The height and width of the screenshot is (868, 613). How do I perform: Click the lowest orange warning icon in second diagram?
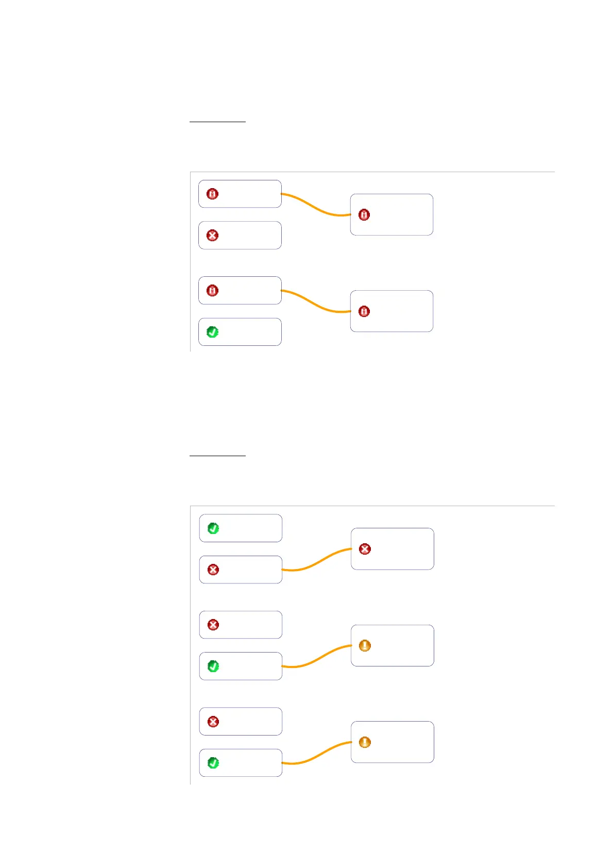tap(365, 742)
